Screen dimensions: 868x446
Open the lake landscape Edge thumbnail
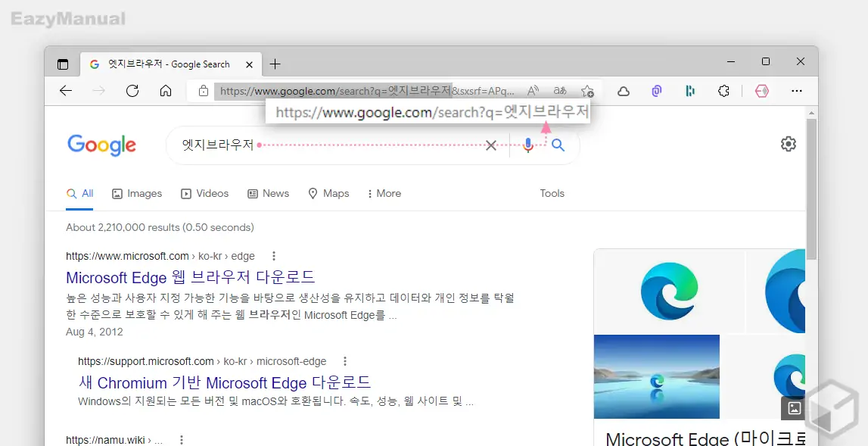657,377
